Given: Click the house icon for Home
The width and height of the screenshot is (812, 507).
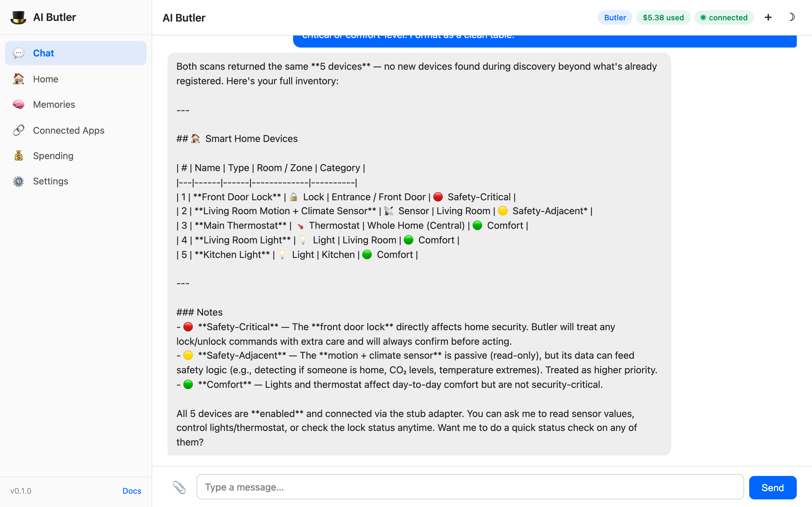Looking at the screenshot, I should pos(18,79).
